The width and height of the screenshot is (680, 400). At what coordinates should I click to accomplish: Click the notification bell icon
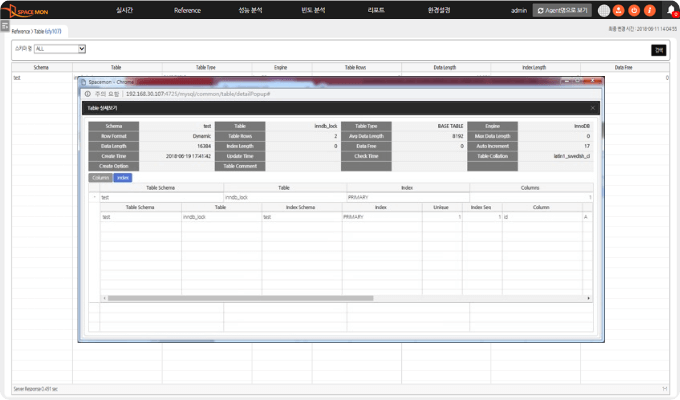(670, 10)
